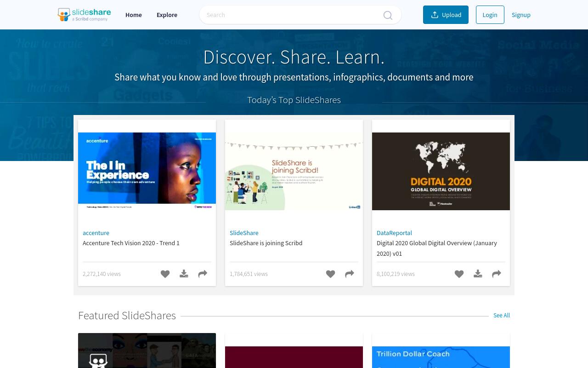Open the Signup link
The image size is (588, 368).
pyautogui.click(x=521, y=15)
